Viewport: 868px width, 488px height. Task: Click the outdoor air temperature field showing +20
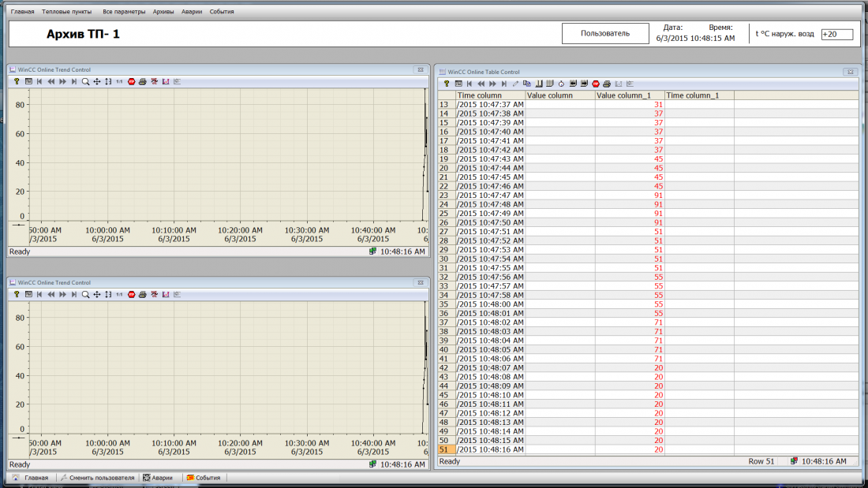coord(836,35)
